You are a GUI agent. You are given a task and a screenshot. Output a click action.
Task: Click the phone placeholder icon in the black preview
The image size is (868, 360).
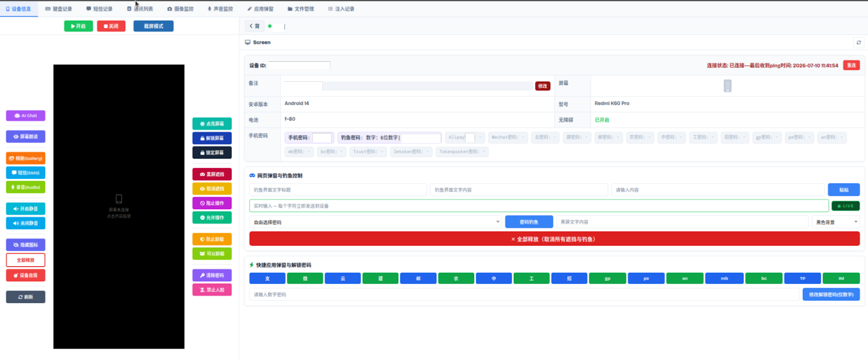[119, 199]
